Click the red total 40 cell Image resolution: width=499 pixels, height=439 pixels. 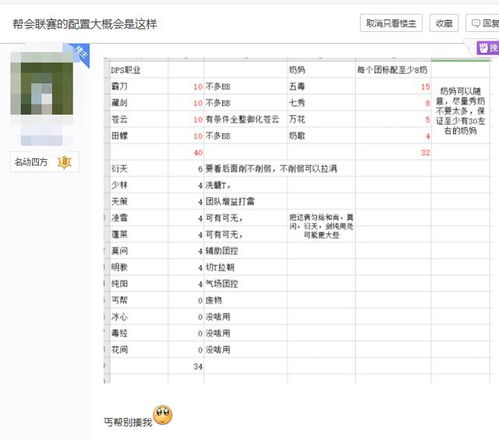pos(198,153)
